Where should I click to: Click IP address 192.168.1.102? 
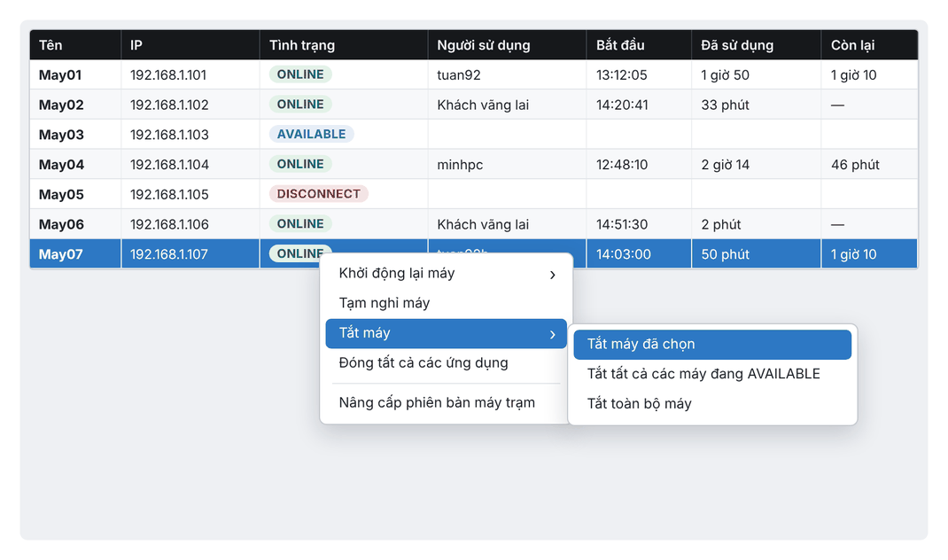click(x=169, y=105)
